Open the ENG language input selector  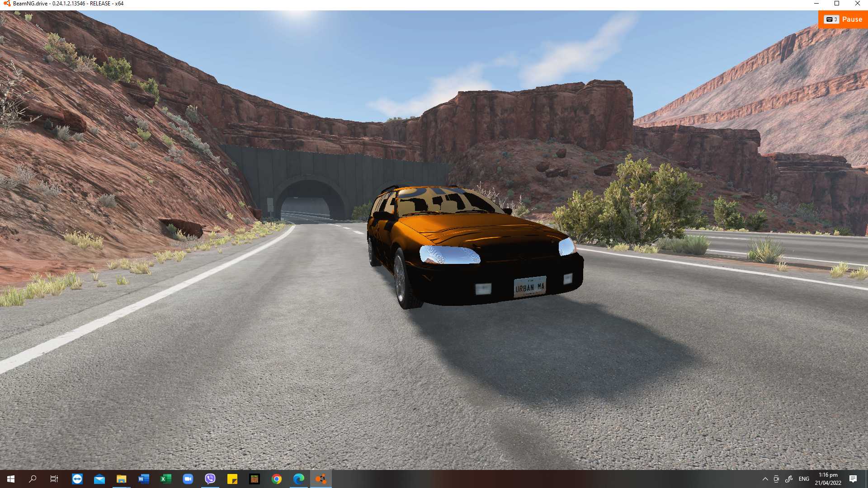tap(804, 479)
